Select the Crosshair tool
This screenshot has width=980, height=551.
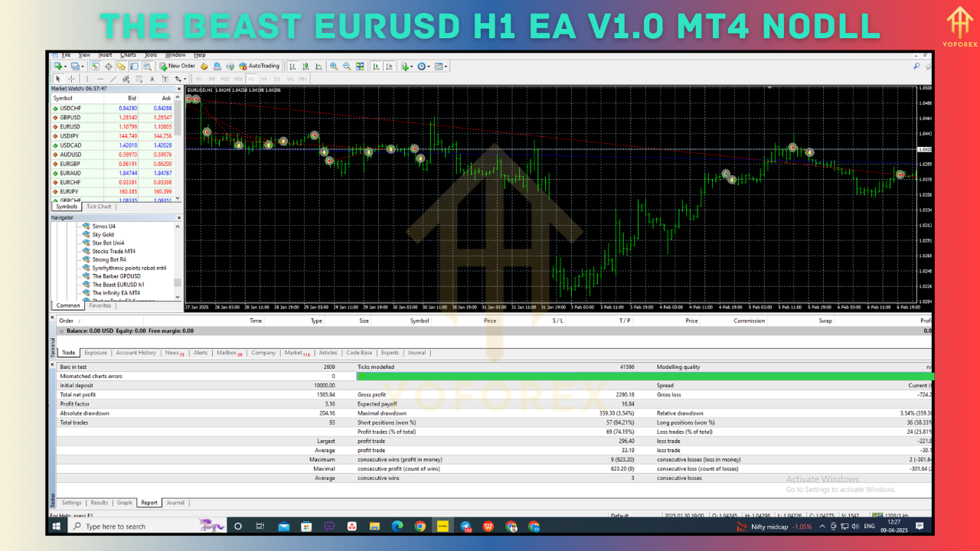[x=71, y=79]
